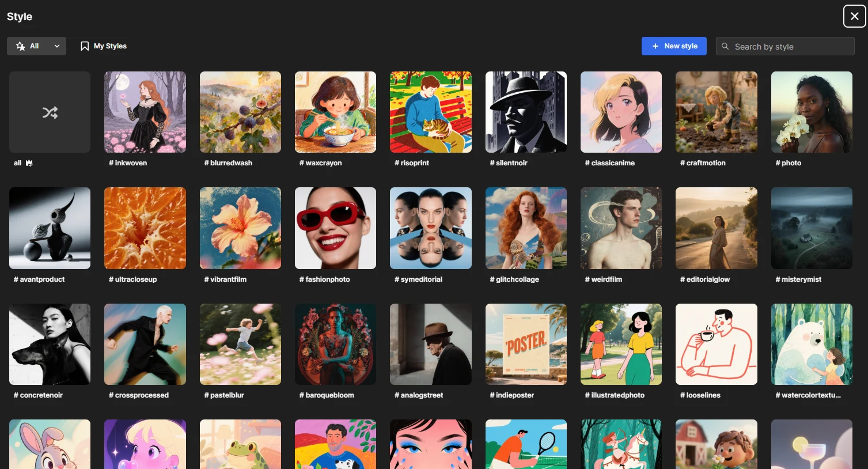Apply the pastelblur style thumbnail
The width and height of the screenshot is (868, 469).
point(240,344)
